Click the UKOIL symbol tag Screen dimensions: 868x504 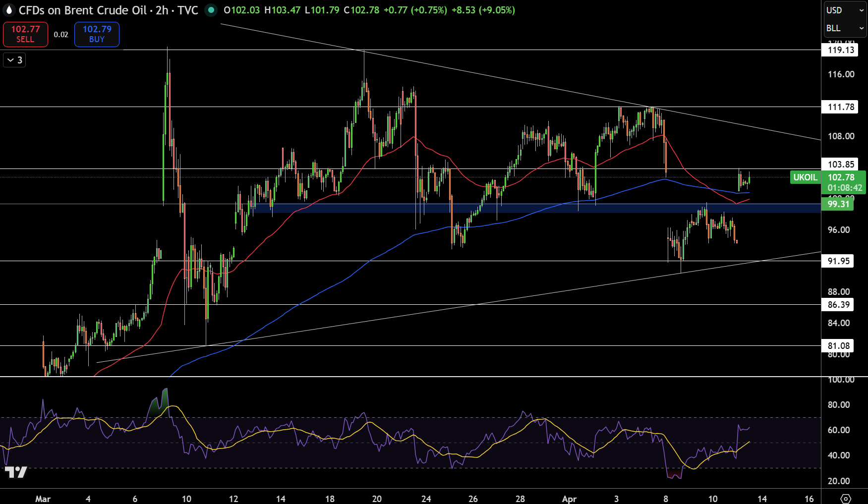tap(805, 177)
